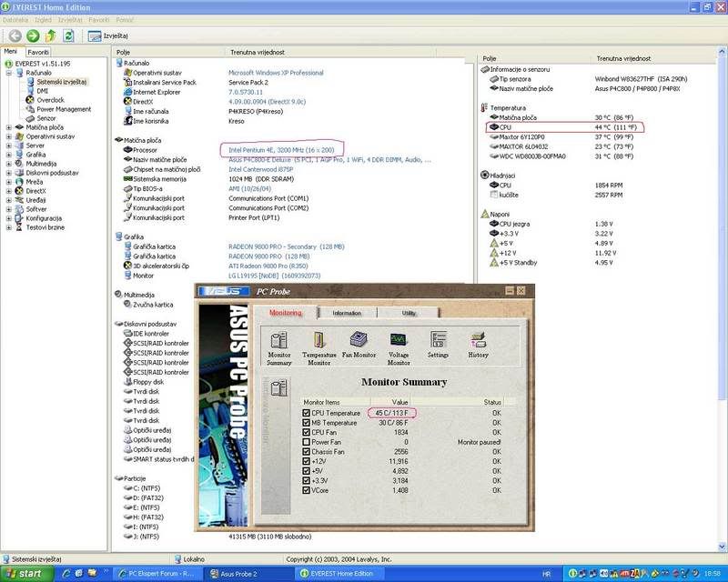Select the Testovi brzine tree node
This screenshot has width=728, height=582.
[45, 227]
